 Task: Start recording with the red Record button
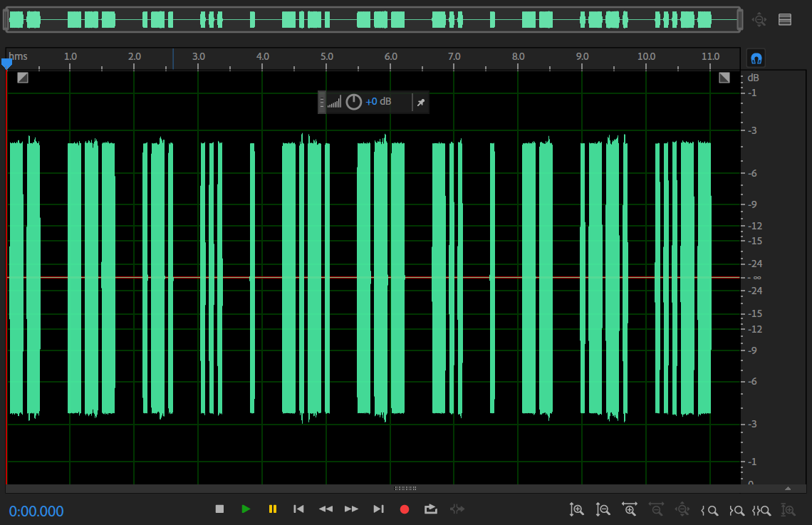tap(405, 509)
